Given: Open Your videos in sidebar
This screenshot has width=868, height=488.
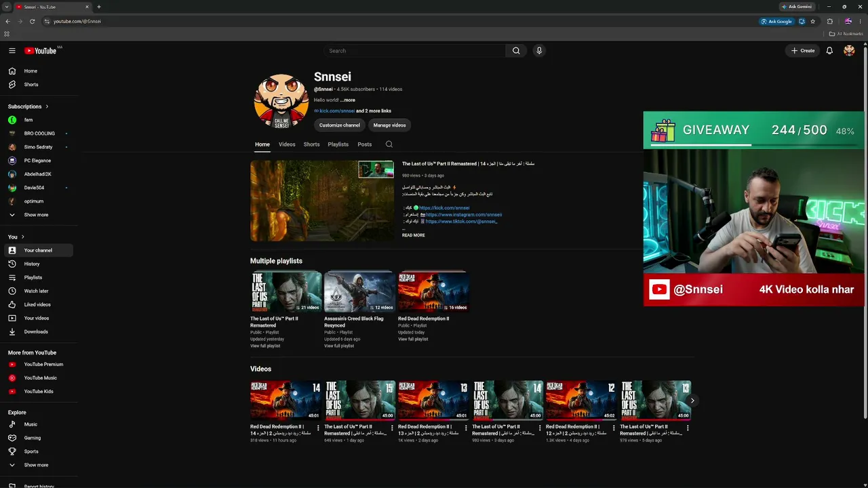Looking at the screenshot, I should click(x=37, y=318).
